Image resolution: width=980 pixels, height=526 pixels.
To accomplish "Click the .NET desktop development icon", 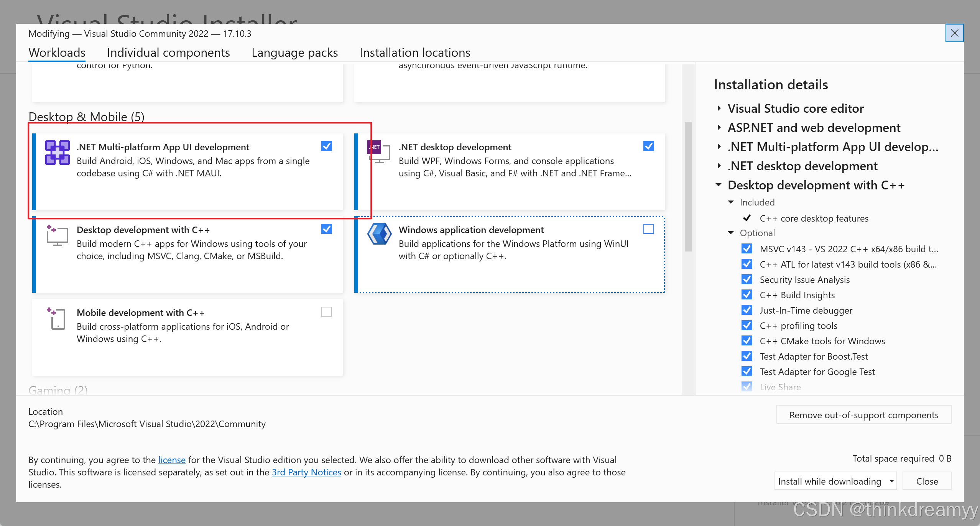I will click(x=379, y=152).
